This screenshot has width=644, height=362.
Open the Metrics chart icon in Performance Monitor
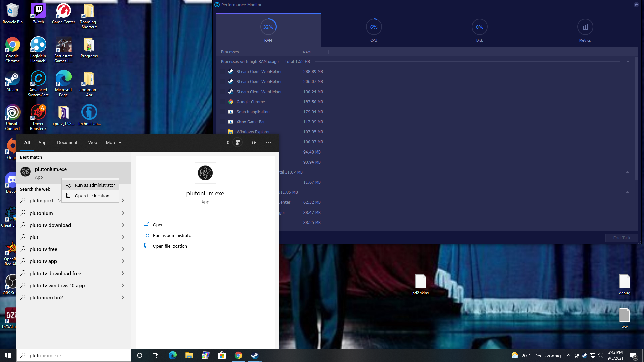click(585, 27)
